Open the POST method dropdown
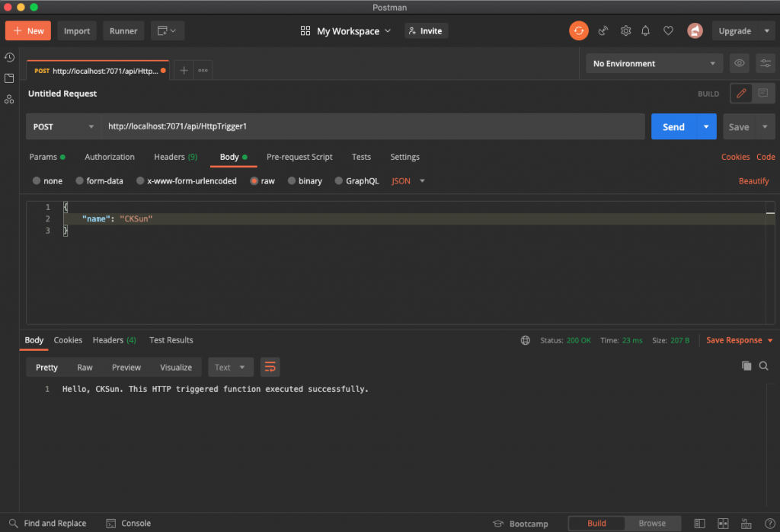 coord(63,127)
